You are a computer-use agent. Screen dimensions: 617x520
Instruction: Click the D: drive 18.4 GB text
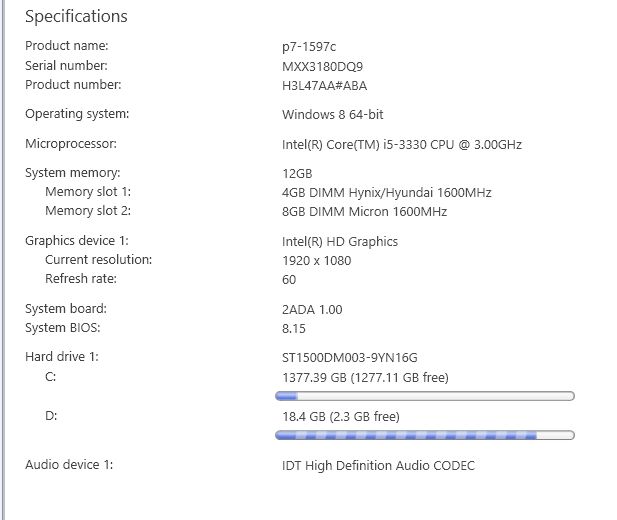[304, 416]
